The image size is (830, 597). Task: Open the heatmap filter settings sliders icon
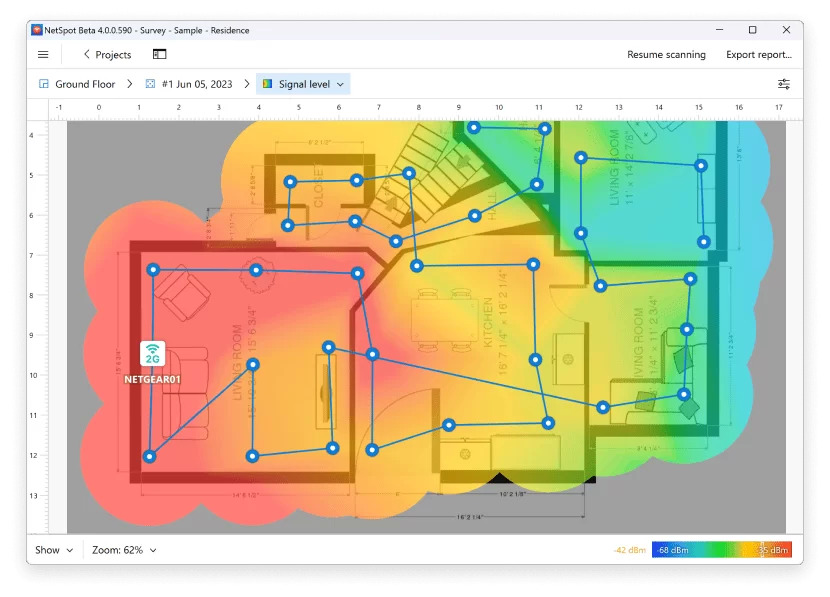[784, 85]
